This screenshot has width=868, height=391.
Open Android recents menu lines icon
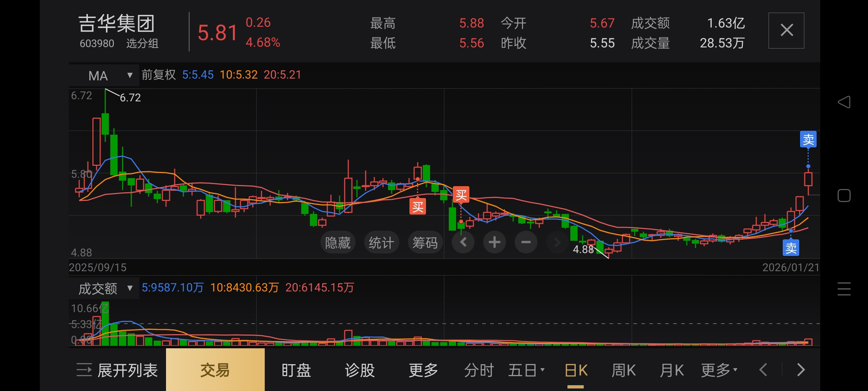[844, 289]
